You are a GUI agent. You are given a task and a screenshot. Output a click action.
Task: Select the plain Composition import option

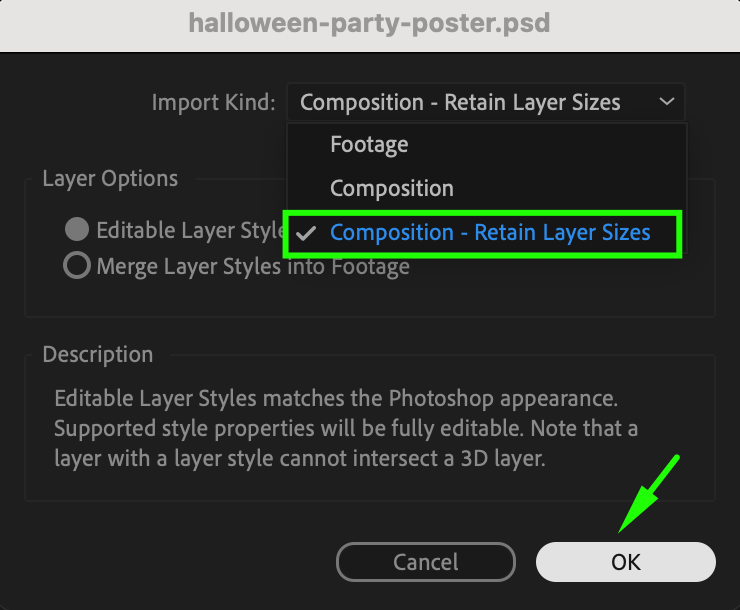[x=391, y=188]
